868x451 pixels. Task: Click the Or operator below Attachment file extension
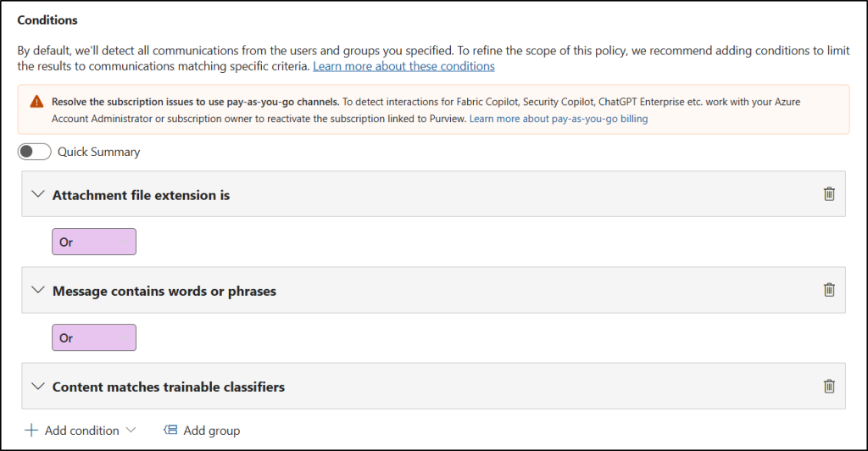[x=94, y=242]
